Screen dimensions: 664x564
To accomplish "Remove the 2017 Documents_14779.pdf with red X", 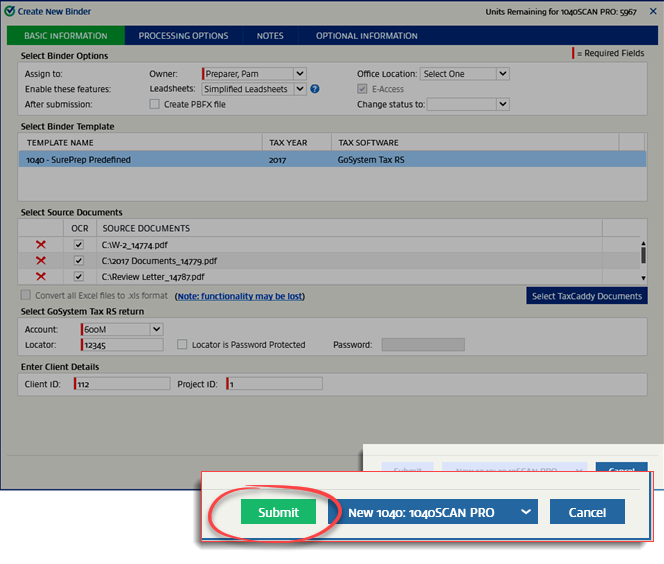I will pyautogui.click(x=41, y=260).
